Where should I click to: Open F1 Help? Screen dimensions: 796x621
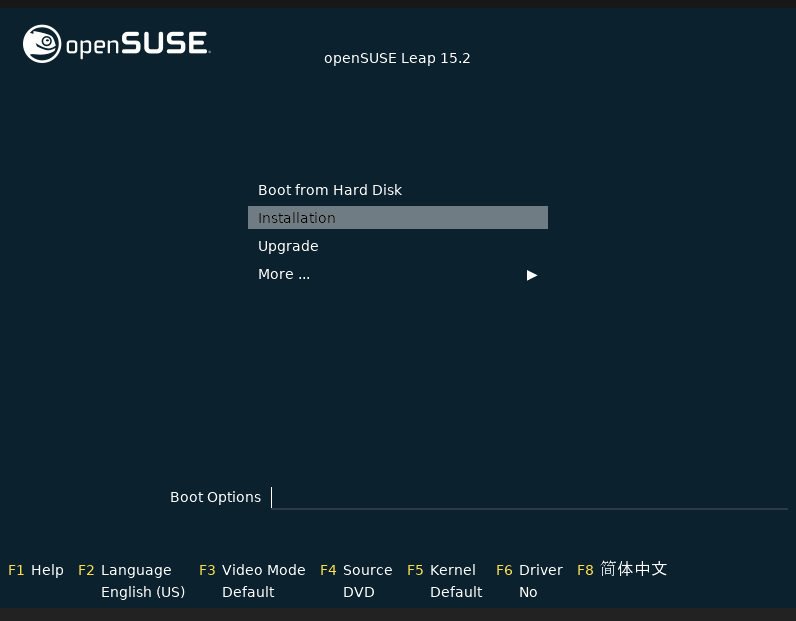tap(36, 570)
